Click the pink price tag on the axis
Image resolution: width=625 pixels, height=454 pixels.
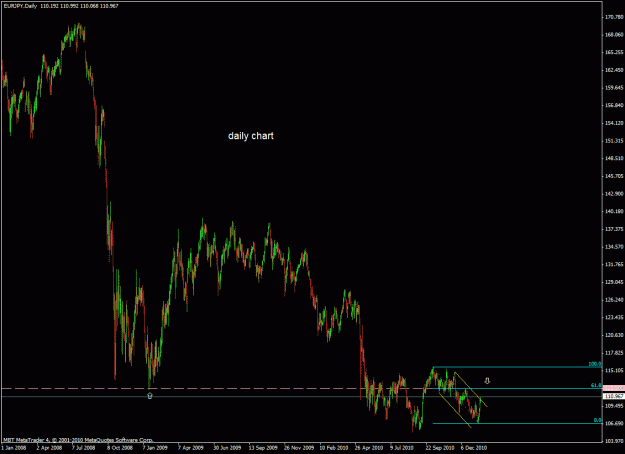click(614, 388)
